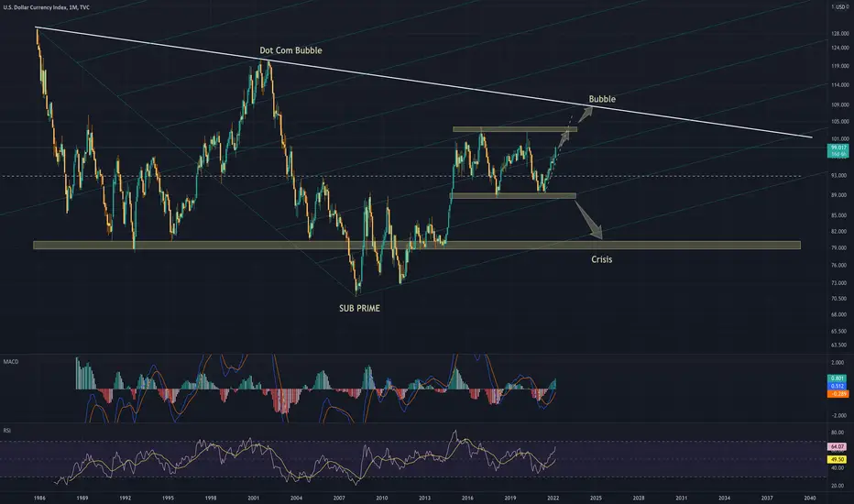Click the USD currency label on price axis
The width and height of the screenshot is (854, 504).
tap(840, 7)
